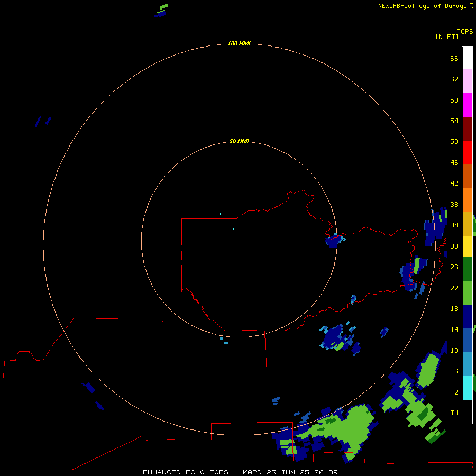Click the "38" scale value
Image resolution: width=476 pixels, height=476 pixels.
454,204
